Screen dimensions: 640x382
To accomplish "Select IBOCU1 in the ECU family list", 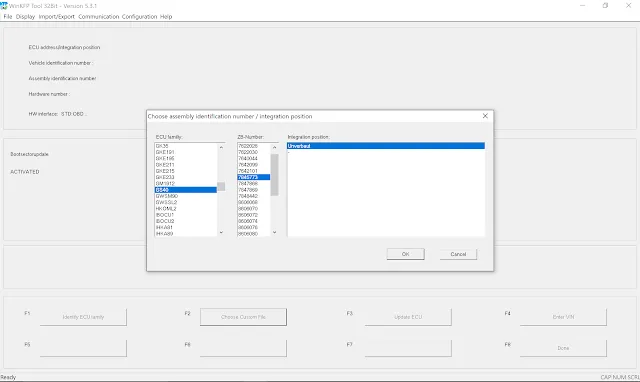I will click(x=186, y=215).
